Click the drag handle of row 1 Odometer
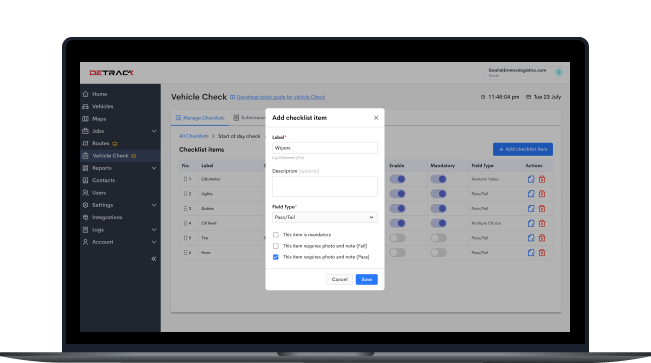The image size is (651, 363). 185,179
